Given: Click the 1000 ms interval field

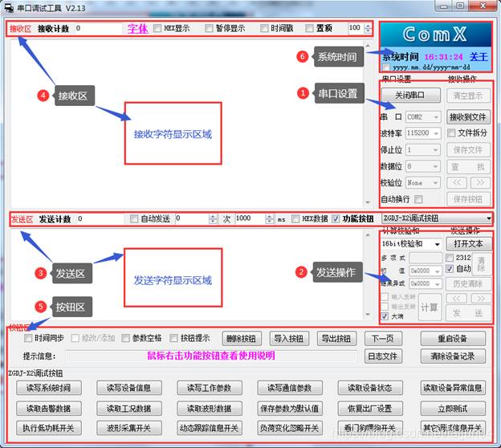Looking at the screenshot, I should (x=250, y=219).
